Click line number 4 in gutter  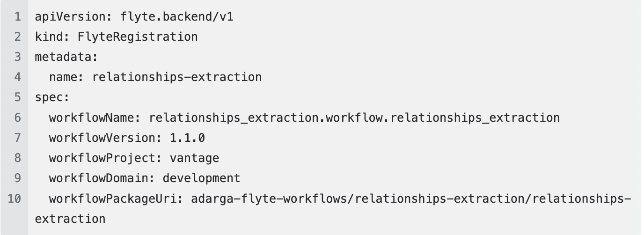coord(18,77)
